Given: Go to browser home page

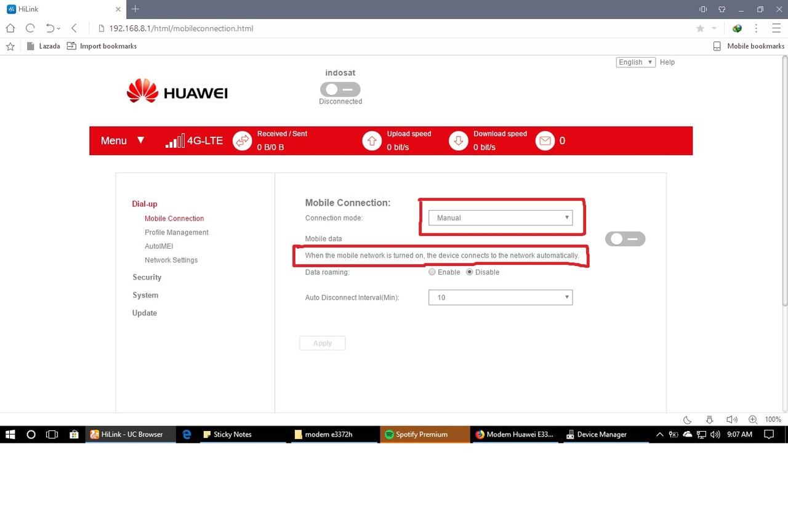Looking at the screenshot, I should click(x=10, y=28).
